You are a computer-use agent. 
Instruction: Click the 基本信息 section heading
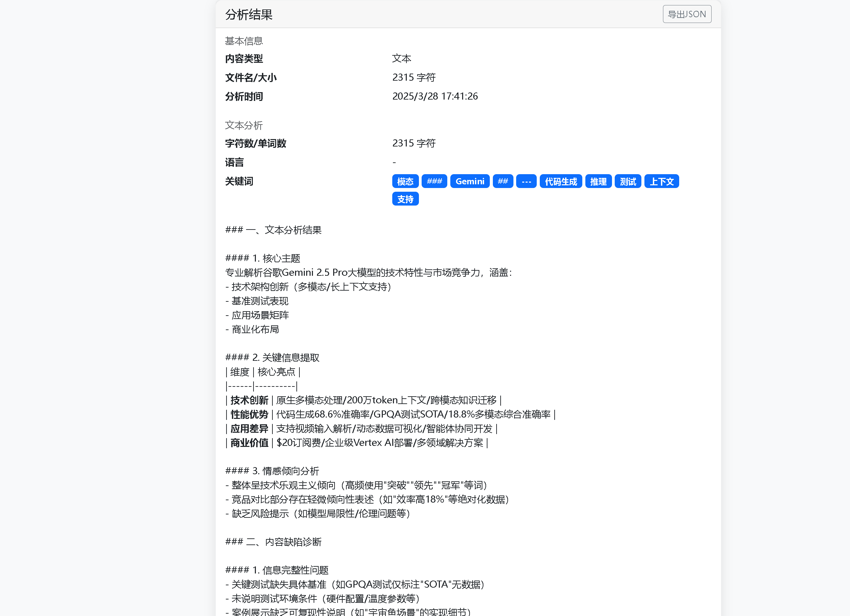click(244, 41)
